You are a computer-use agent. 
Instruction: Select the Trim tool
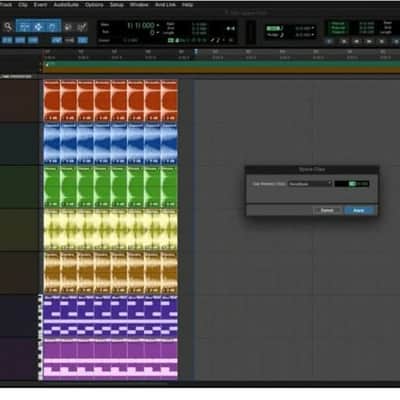[24, 27]
